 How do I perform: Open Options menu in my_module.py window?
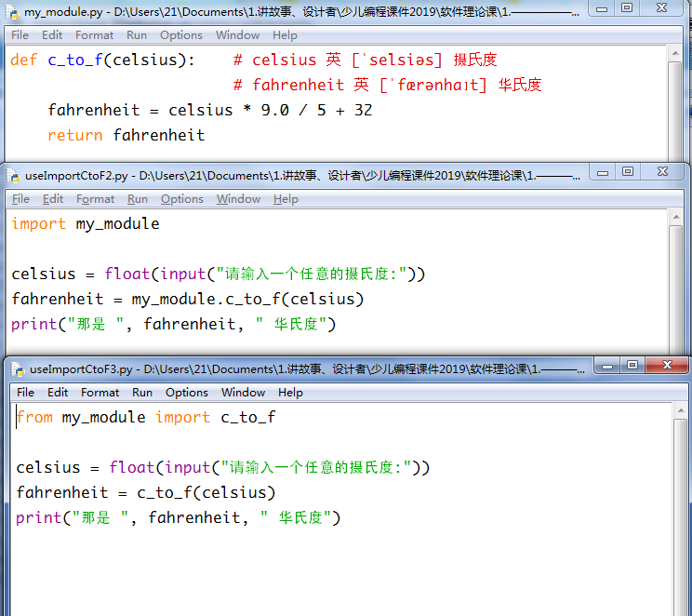coord(181,34)
